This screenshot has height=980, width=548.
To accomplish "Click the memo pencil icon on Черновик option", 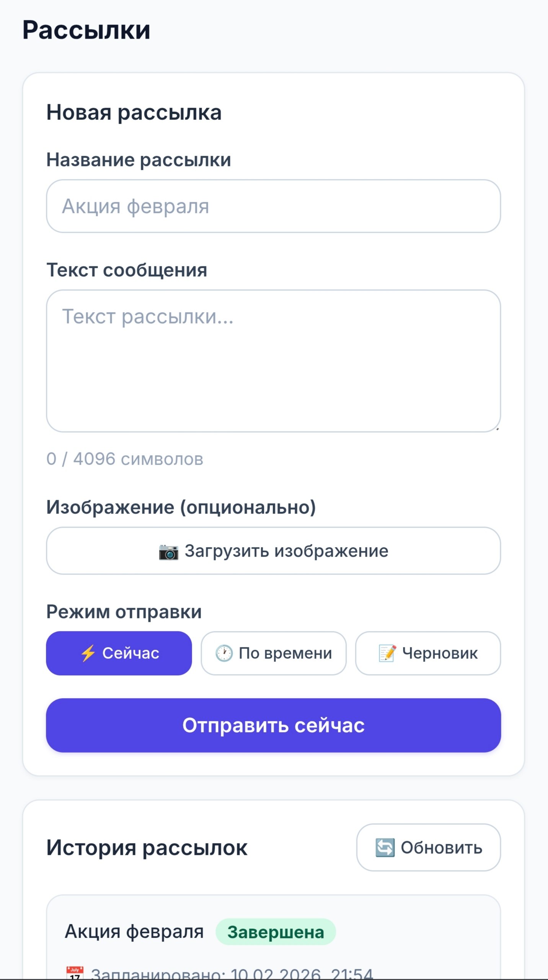I will click(387, 653).
